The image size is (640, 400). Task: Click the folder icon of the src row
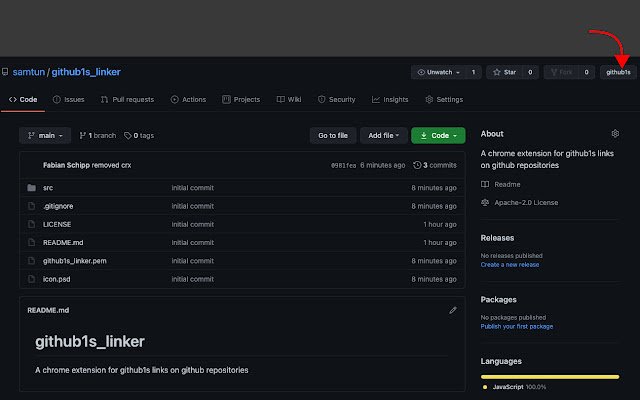coord(31,188)
